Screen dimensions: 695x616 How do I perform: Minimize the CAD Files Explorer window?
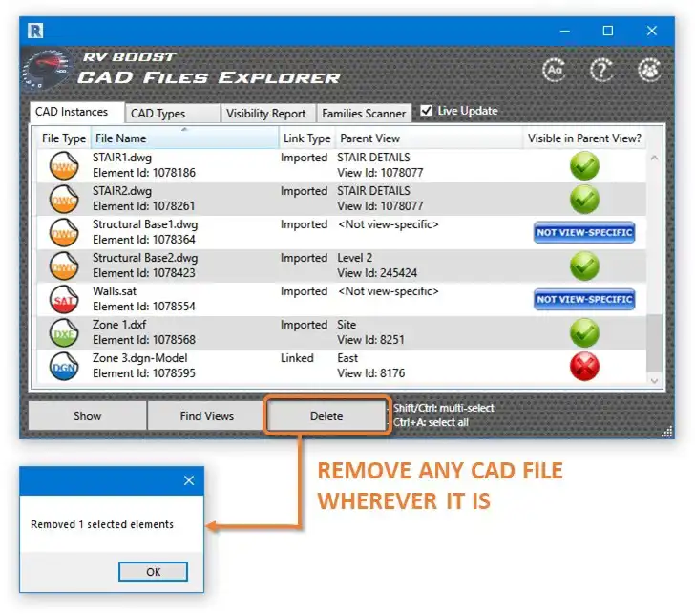[x=565, y=31]
